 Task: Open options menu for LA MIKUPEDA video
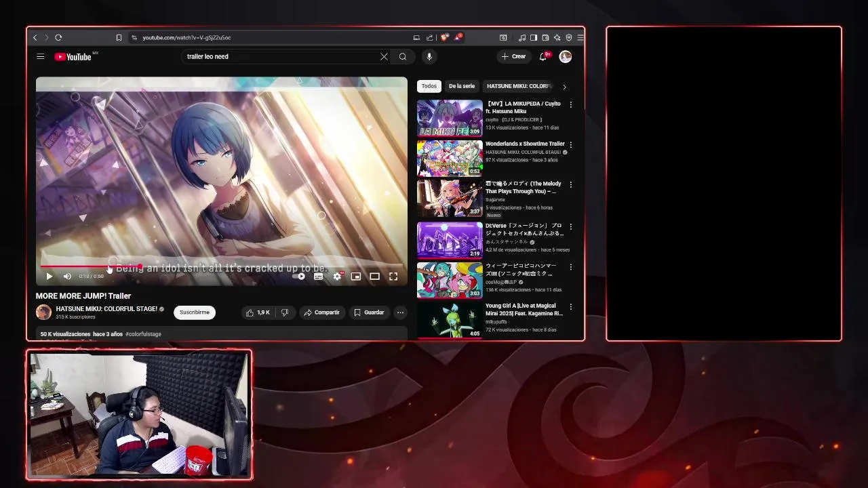(x=570, y=105)
